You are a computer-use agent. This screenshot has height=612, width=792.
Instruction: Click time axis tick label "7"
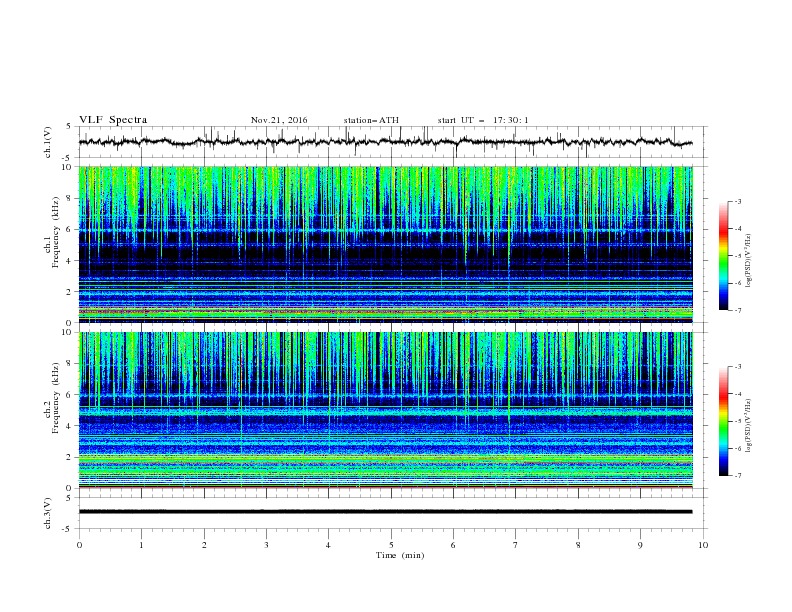(516, 545)
